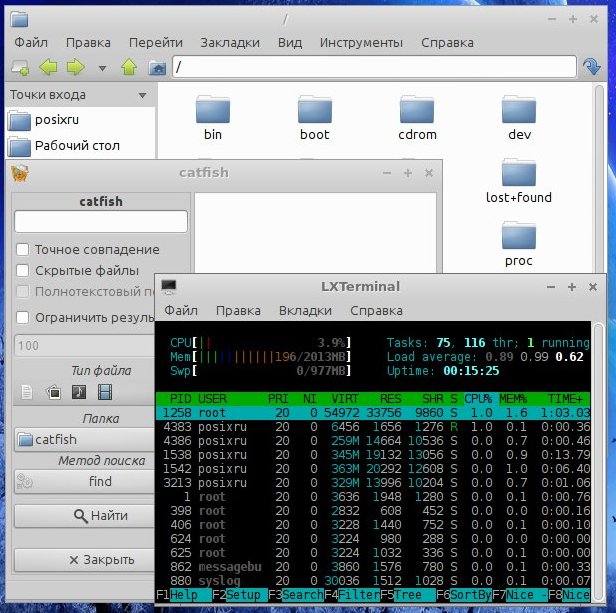Click the CPU% column header in htop
The height and width of the screenshot is (613, 616).
click(x=478, y=399)
